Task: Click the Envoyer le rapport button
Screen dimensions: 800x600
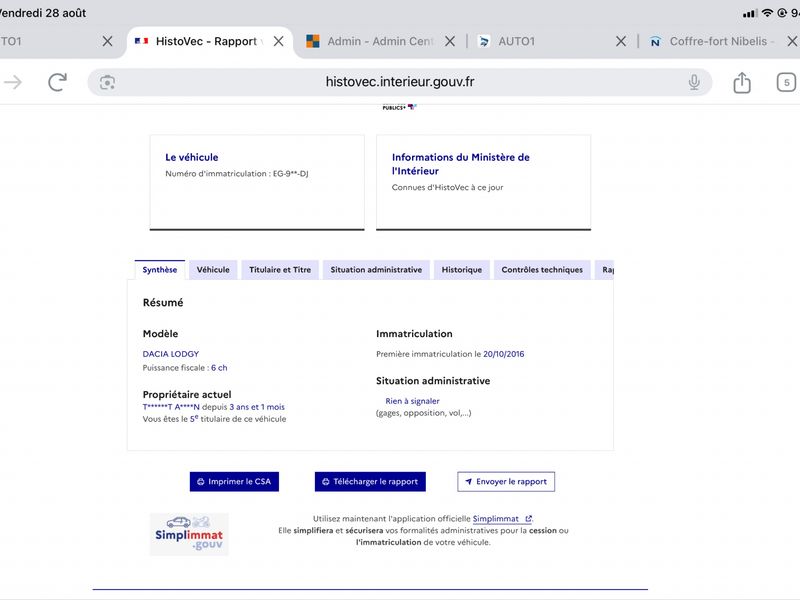Action: tap(506, 482)
